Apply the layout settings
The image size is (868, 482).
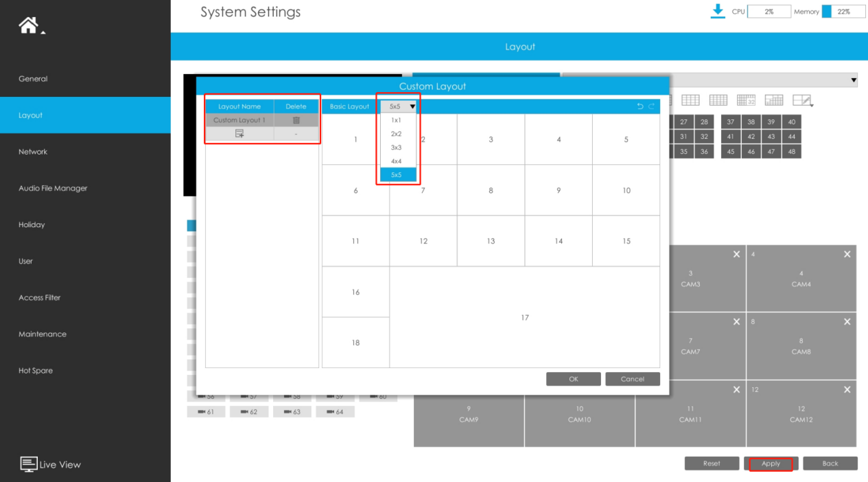click(x=771, y=463)
